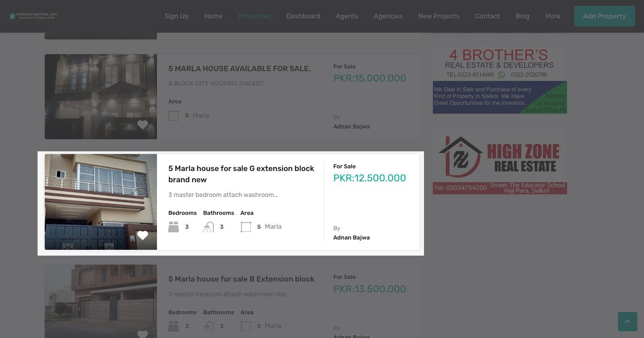Click the price PKR:13.500.000

click(370, 289)
